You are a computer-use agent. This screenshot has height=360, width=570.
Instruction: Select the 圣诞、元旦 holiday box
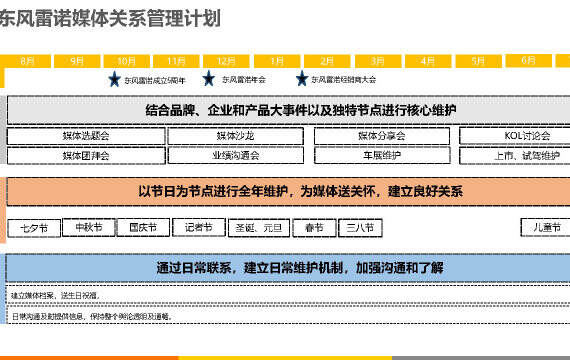259,228
